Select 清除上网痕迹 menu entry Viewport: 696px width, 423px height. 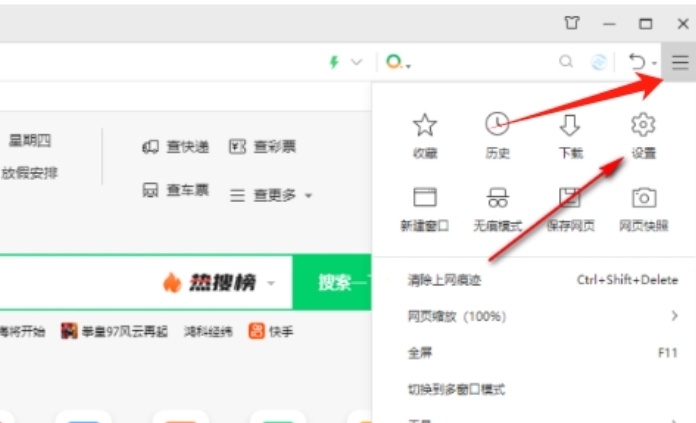[445, 280]
